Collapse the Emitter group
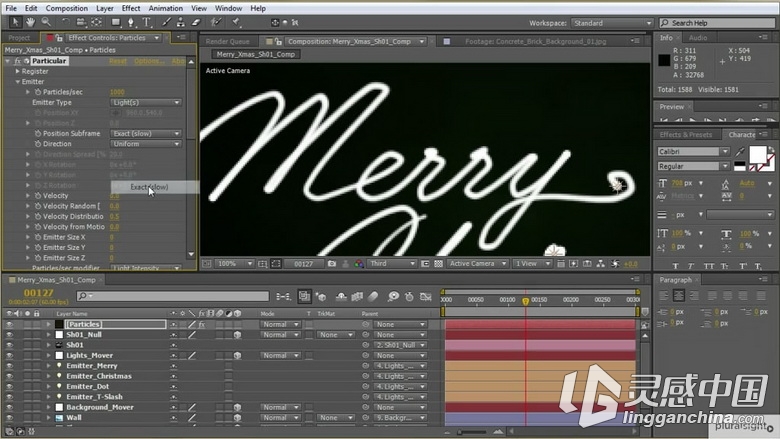Viewport: 780px width, 439px height. click(x=17, y=82)
